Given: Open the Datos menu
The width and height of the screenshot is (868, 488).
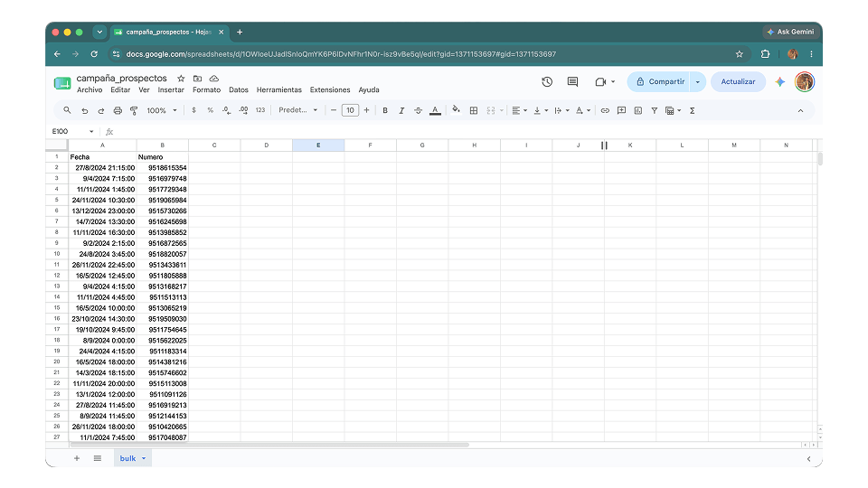Looking at the screenshot, I should pyautogui.click(x=239, y=89).
